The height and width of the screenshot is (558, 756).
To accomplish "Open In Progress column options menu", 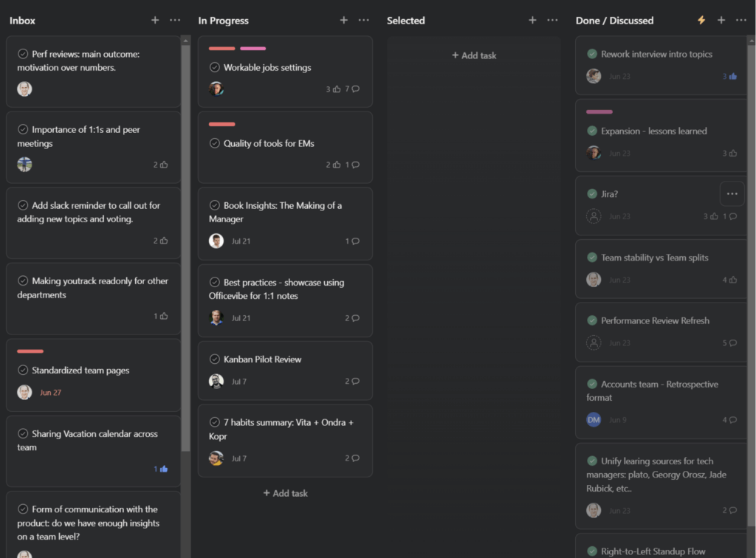I will pyautogui.click(x=364, y=21).
